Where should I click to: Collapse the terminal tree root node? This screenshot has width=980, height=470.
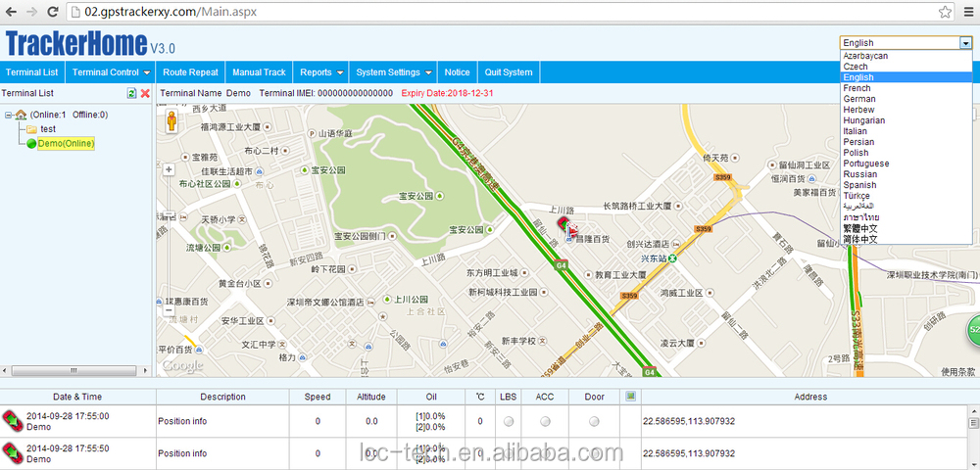9,115
